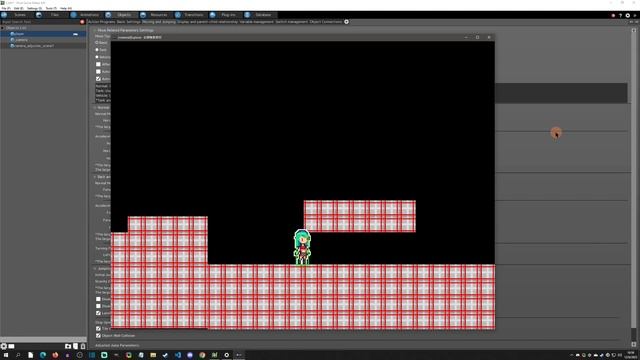Viewport: 640px width, 360px height.
Task: Open the Windows Start menu
Action: pos(6,355)
